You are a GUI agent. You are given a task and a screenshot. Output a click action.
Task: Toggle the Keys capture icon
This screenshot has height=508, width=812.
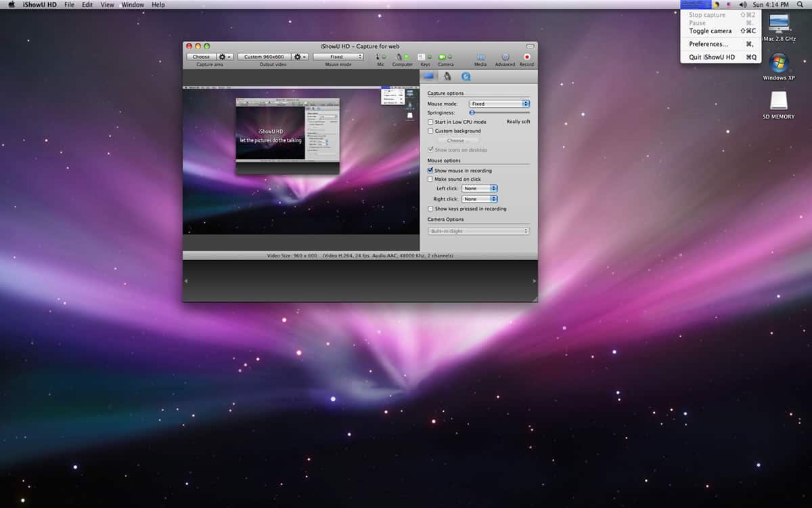point(422,57)
